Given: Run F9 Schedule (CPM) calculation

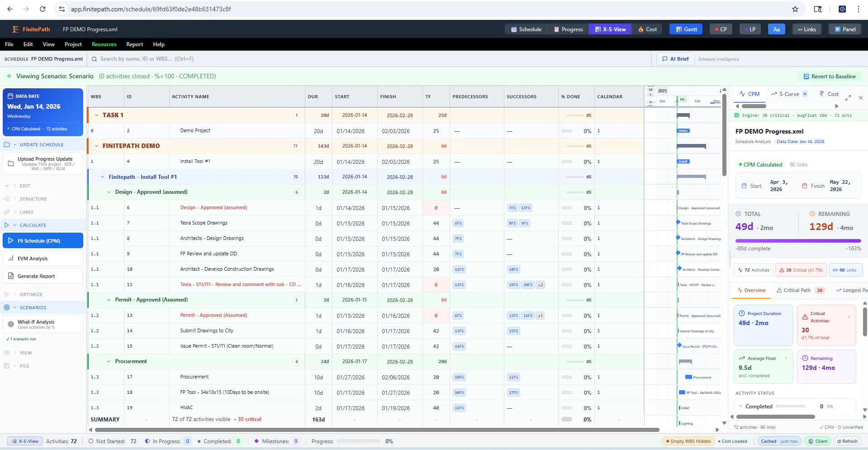Looking at the screenshot, I should click(x=43, y=241).
